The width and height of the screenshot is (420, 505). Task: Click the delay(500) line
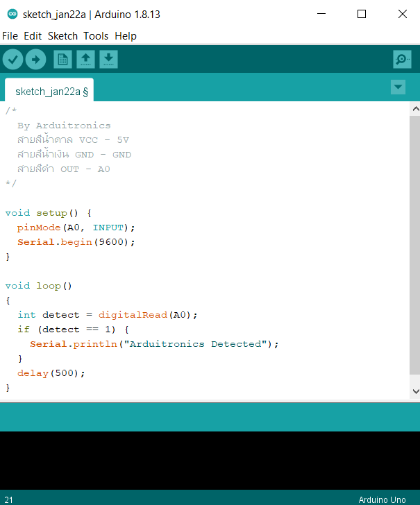click(x=51, y=373)
